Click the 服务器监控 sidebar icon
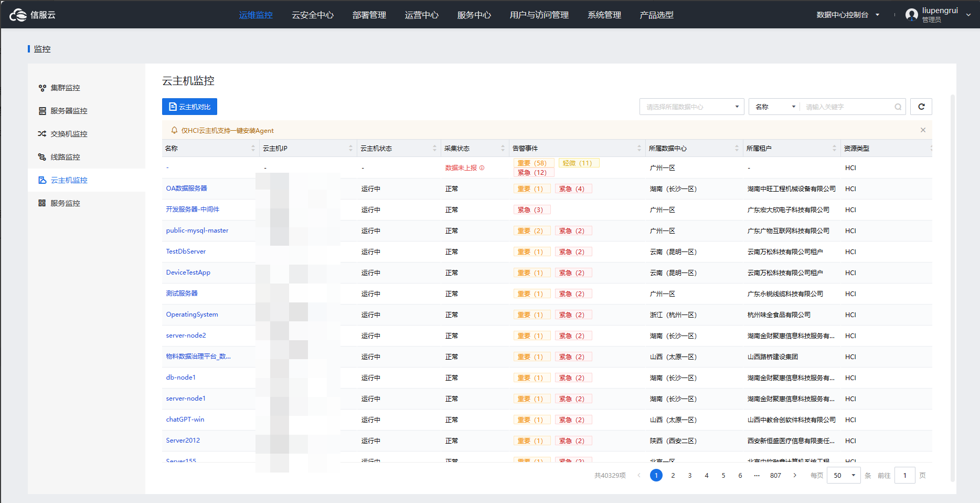Image resolution: width=980 pixels, height=503 pixels. point(42,111)
